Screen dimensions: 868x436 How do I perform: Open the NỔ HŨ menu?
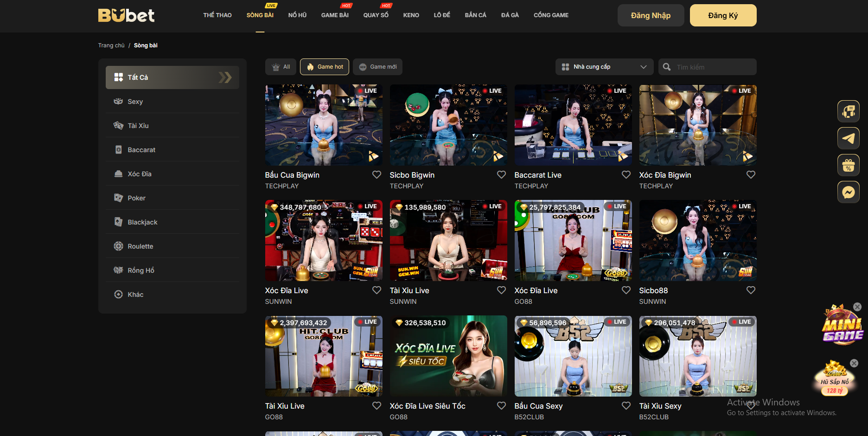[x=297, y=15]
